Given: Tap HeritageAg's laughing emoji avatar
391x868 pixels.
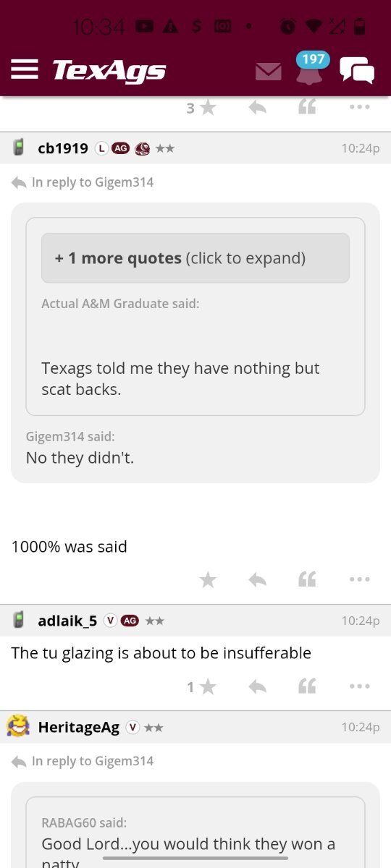Looking at the screenshot, I should 19,726.
